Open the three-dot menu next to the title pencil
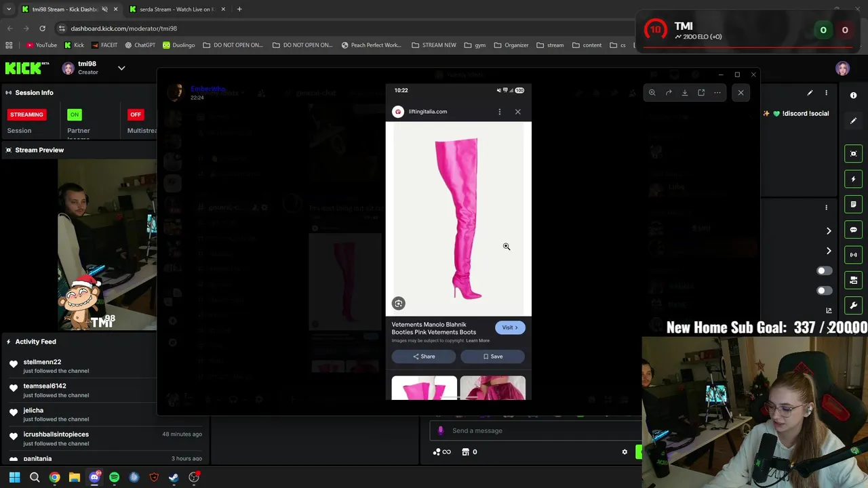The height and width of the screenshot is (488, 868). (826, 93)
